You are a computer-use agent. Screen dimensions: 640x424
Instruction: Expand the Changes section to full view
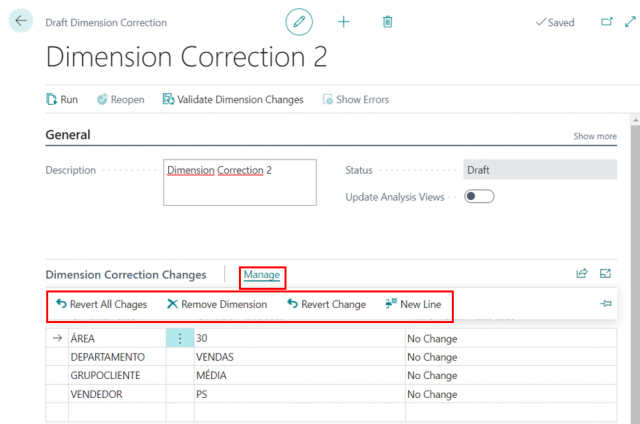(606, 273)
